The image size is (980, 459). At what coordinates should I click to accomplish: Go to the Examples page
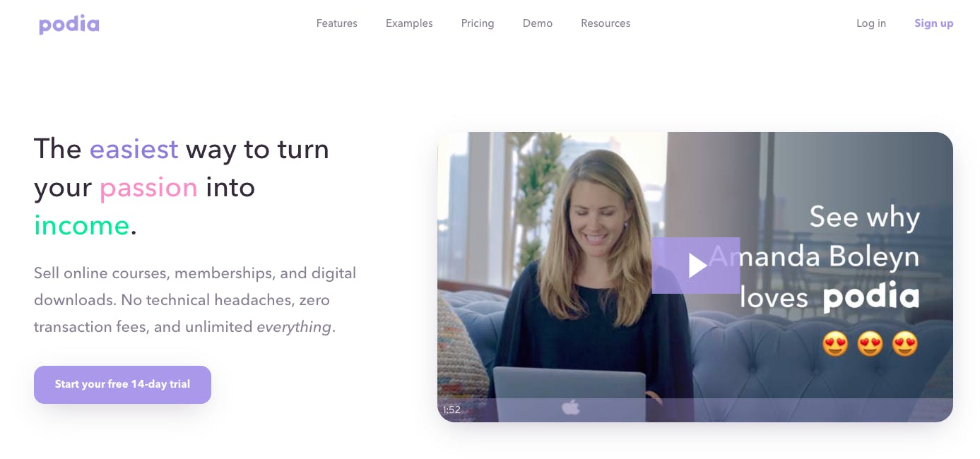click(409, 23)
